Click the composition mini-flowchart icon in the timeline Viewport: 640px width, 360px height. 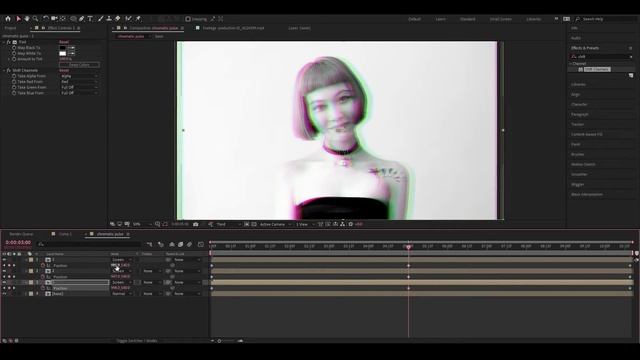pos(149,244)
